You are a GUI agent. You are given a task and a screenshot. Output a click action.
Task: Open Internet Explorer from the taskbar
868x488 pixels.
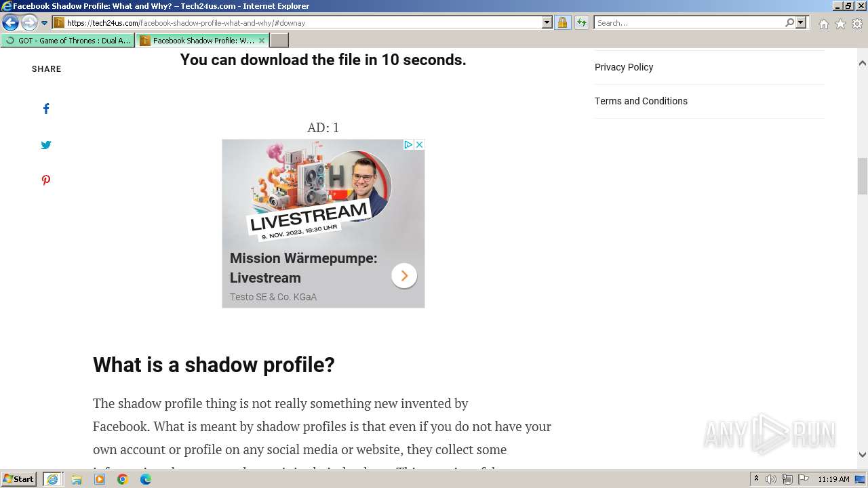52,479
